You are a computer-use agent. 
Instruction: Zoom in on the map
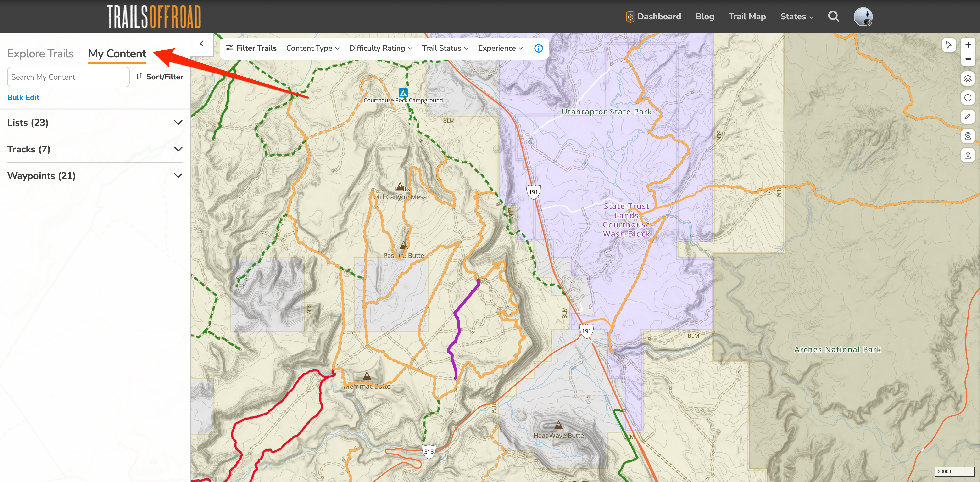coord(968,45)
